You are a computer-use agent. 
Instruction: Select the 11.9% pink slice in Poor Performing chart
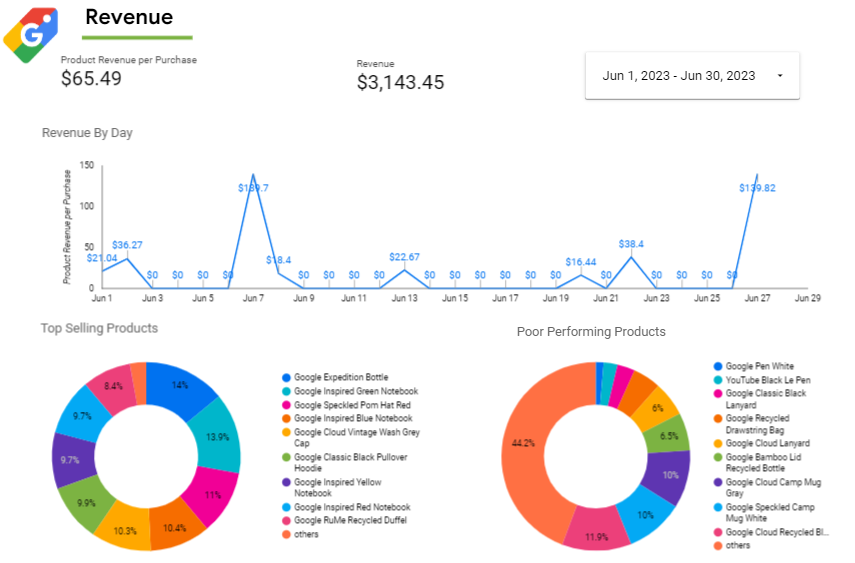point(596,537)
